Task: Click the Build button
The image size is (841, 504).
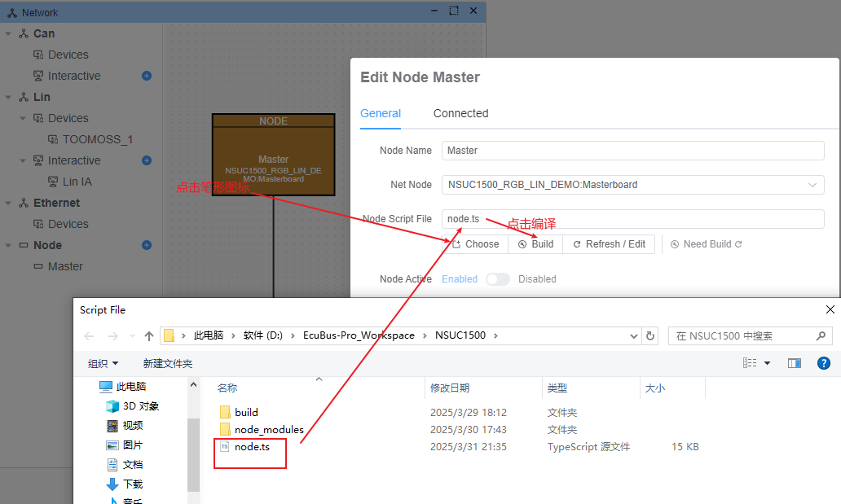Action: point(535,244)
